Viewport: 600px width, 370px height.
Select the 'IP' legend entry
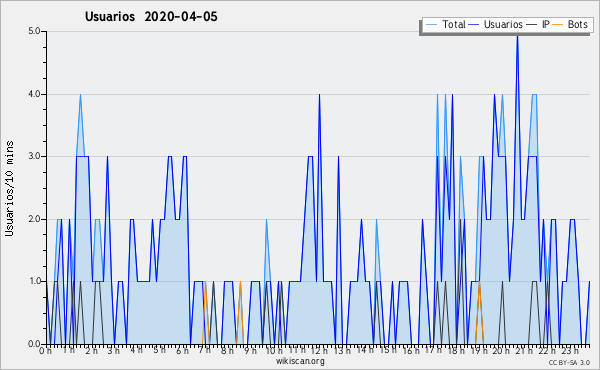coord(538,24)
